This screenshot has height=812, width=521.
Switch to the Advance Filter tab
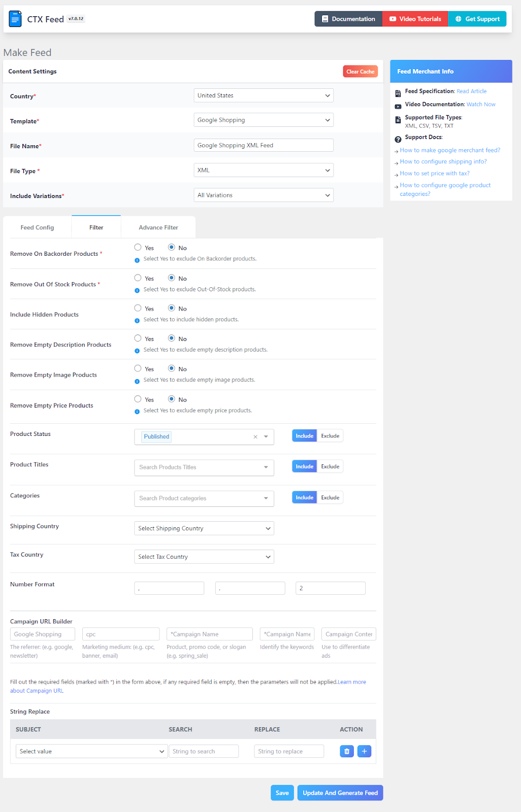pyautogui.click(x=158, y=227)
